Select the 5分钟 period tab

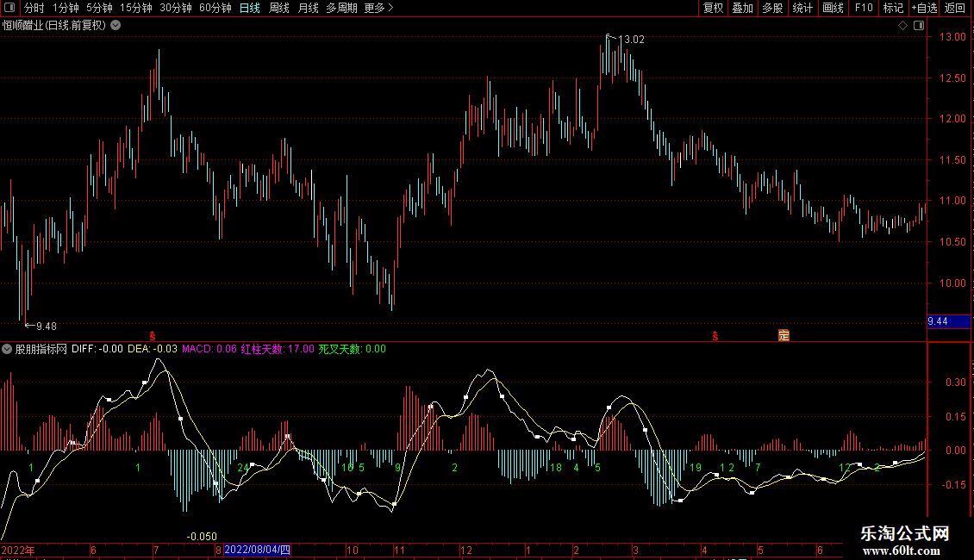99,8
